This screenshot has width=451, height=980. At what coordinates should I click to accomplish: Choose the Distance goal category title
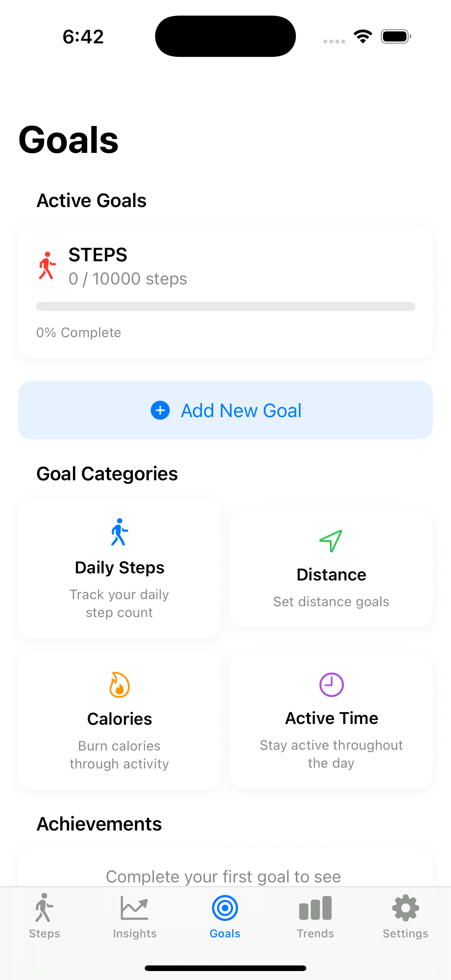tap(331, 575)
